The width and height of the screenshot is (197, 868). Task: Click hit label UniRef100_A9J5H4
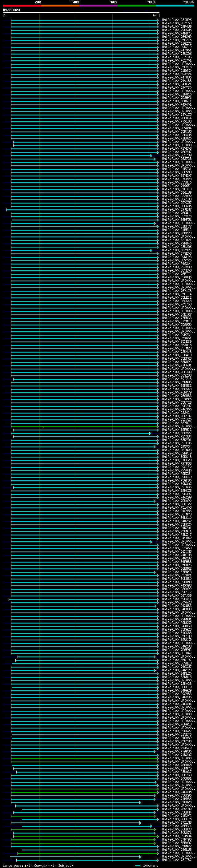[176, 836]
